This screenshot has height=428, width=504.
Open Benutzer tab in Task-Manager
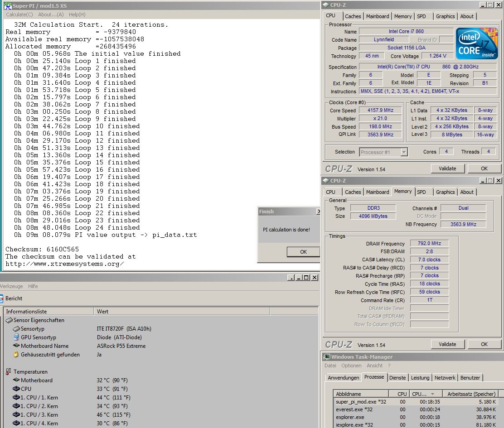click(470, 378)
